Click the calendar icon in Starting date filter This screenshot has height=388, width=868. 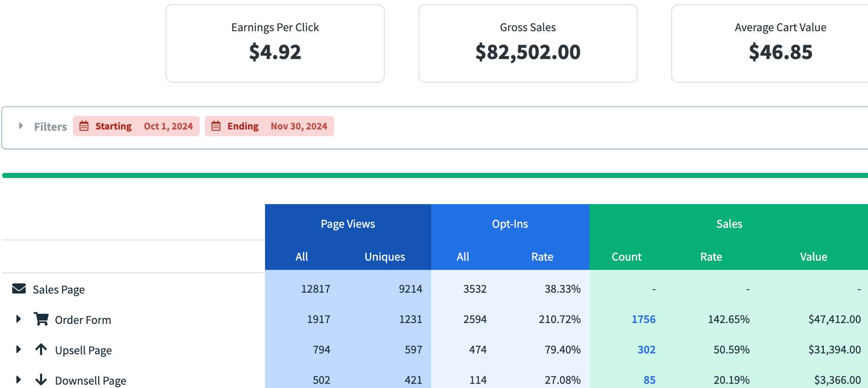pyautogui.click(x=84, y=126)
